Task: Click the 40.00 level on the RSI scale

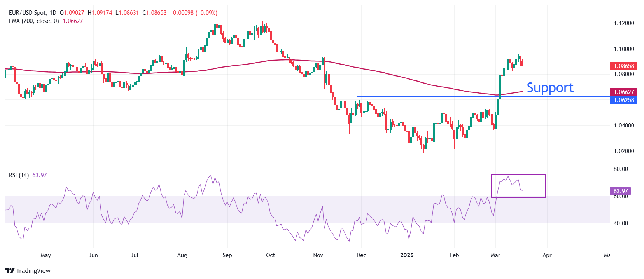Action: tap(621, 223)
